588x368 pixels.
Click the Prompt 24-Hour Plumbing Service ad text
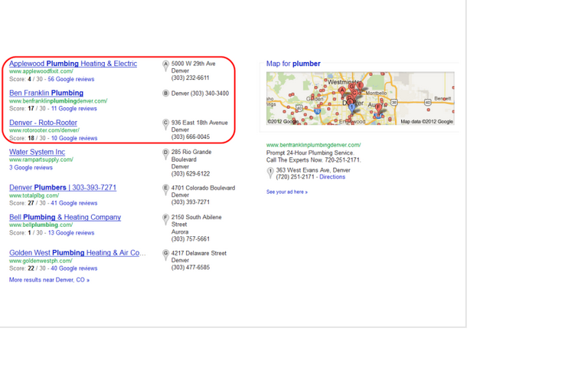point(310,153)
